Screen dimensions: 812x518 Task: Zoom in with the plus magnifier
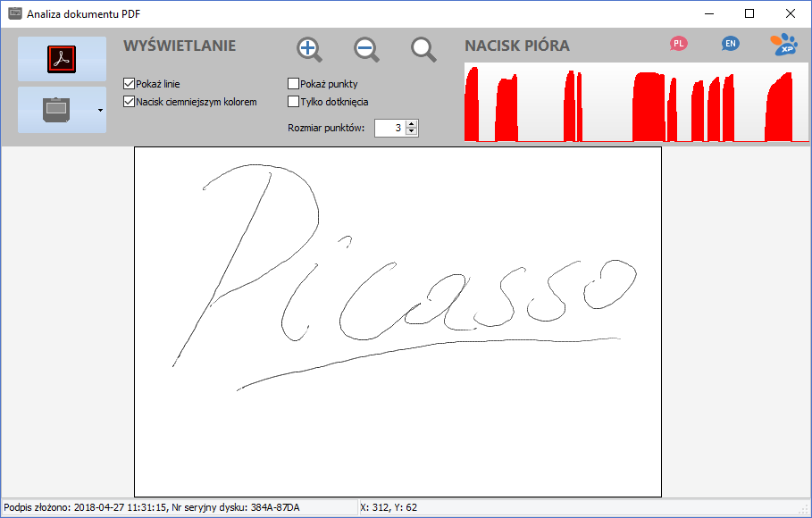pyautogui.click(x=309, y=50)
